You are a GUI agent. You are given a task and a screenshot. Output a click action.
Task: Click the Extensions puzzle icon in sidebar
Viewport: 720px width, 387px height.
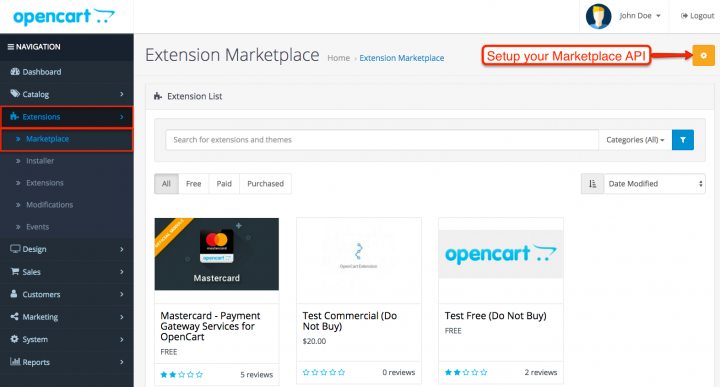point(15,116)
